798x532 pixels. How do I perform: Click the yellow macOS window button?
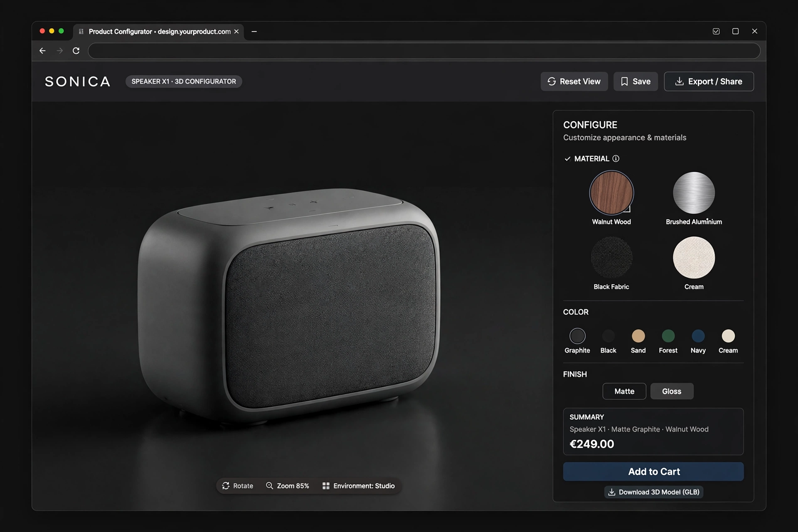pos(52,31)
